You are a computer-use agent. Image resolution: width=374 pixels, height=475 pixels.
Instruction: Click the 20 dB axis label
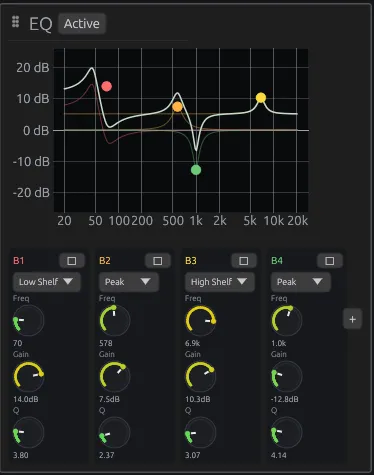[33, 68]
